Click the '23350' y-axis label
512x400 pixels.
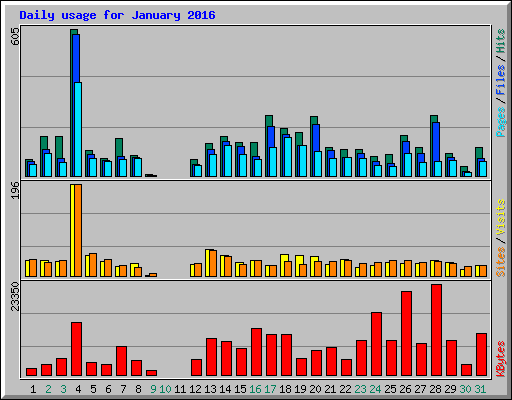[x=15, y=296]
